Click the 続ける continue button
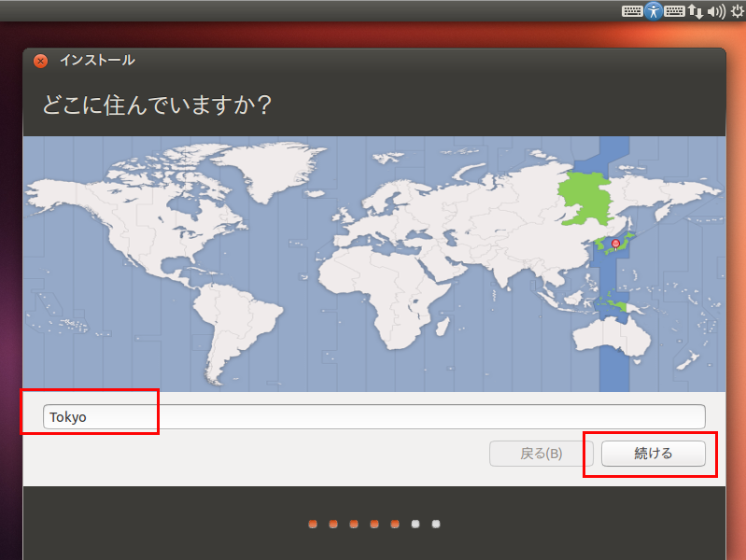Image resolution: width=746 pixels, height=560 pixels. 654,454
